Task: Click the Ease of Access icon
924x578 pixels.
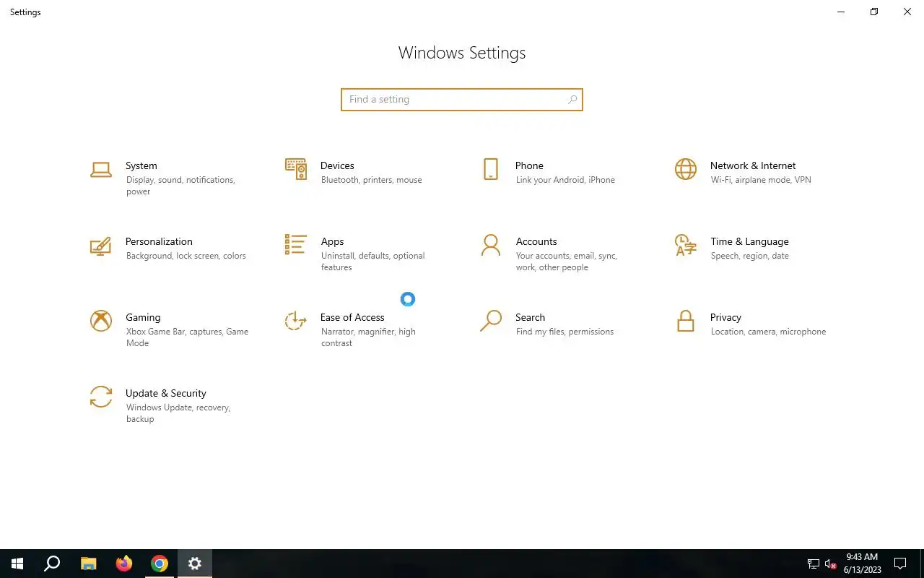Action: 296,321
